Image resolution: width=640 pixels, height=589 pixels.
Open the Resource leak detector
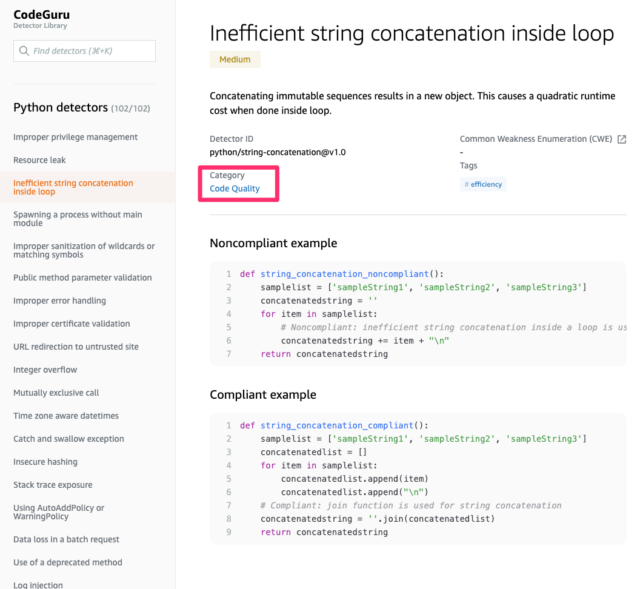(x=39, y=160)
